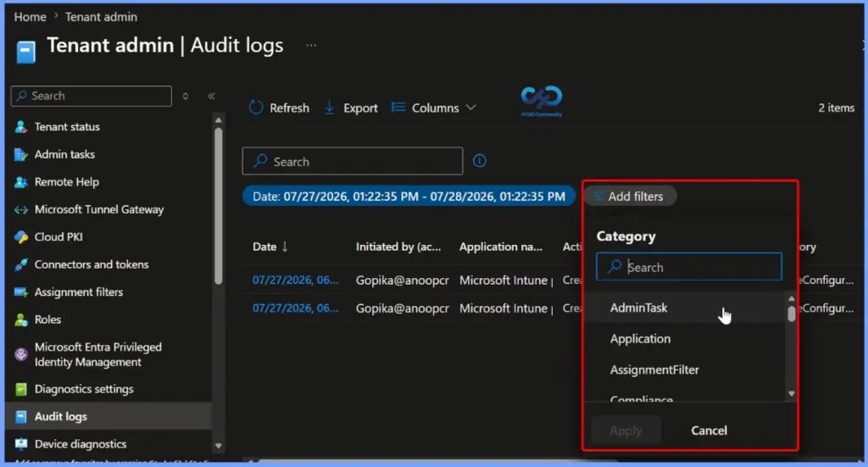Click the info icon beside search
Screen dimensions: 868x467
click(480, 161)
